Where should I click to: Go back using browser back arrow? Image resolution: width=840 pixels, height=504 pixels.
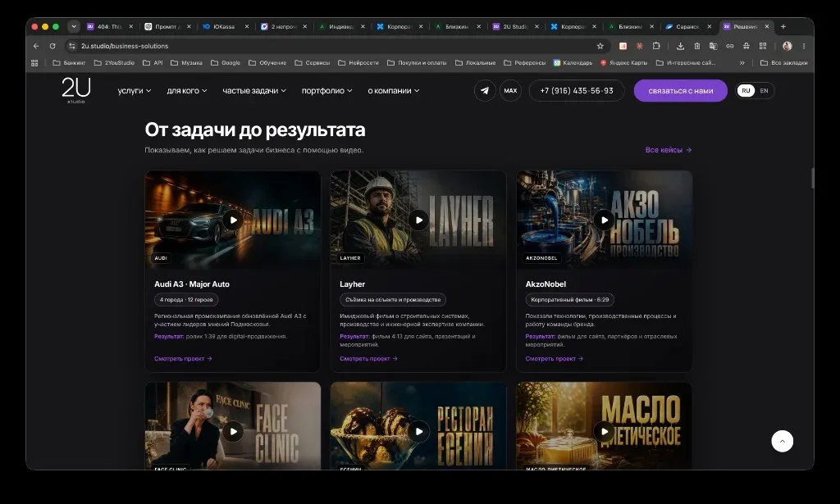pyautogui.click(x=36, y=46)
